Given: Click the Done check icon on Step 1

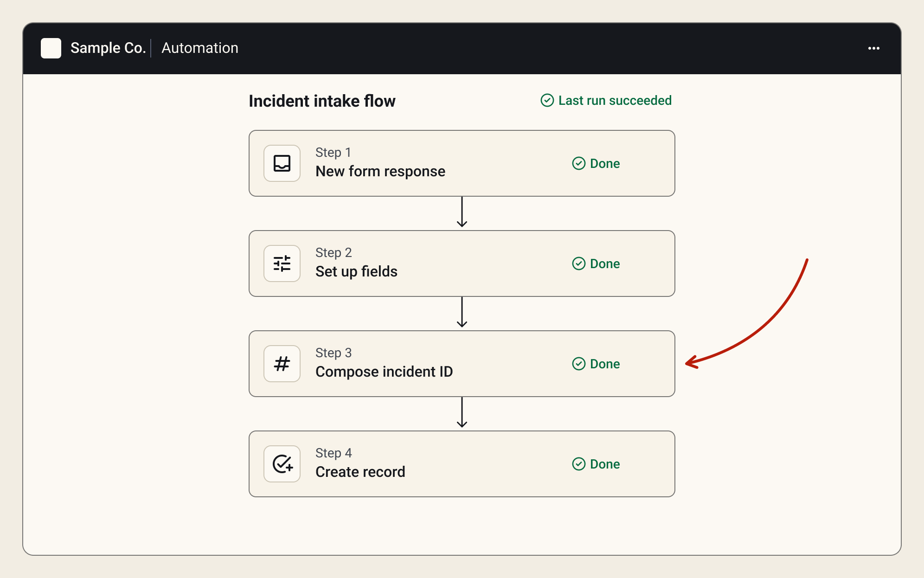Looking at the screenshot, I should click(x=579, y=163).
